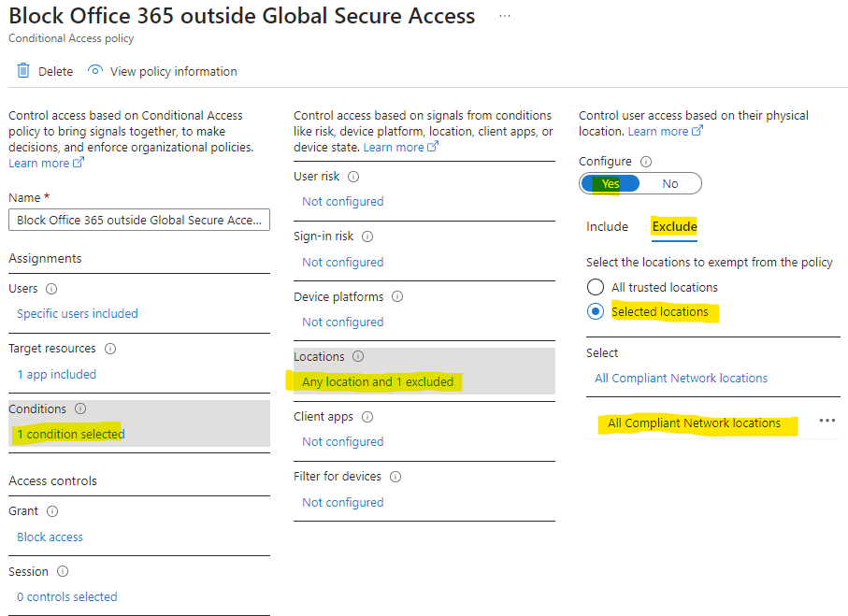
Task: Open the ellipsis menu beside the policy title
Action: [x=505, y=16]
